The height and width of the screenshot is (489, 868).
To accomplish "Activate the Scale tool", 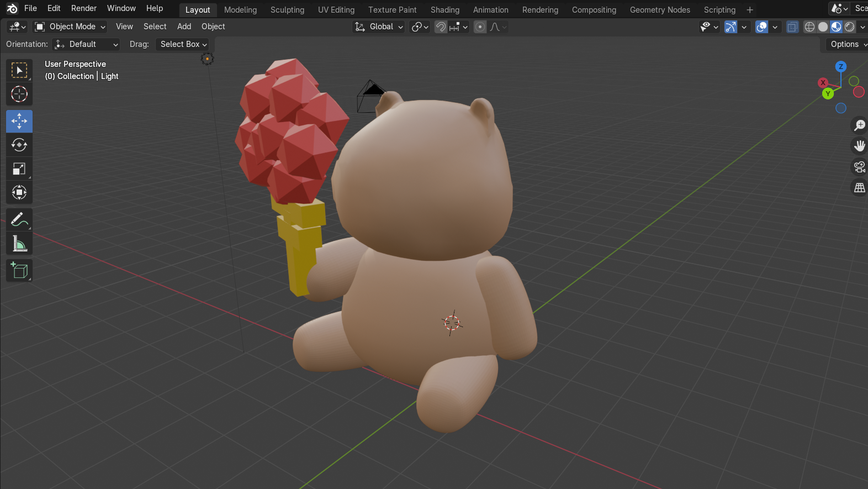I will click(x=19, y=169).
